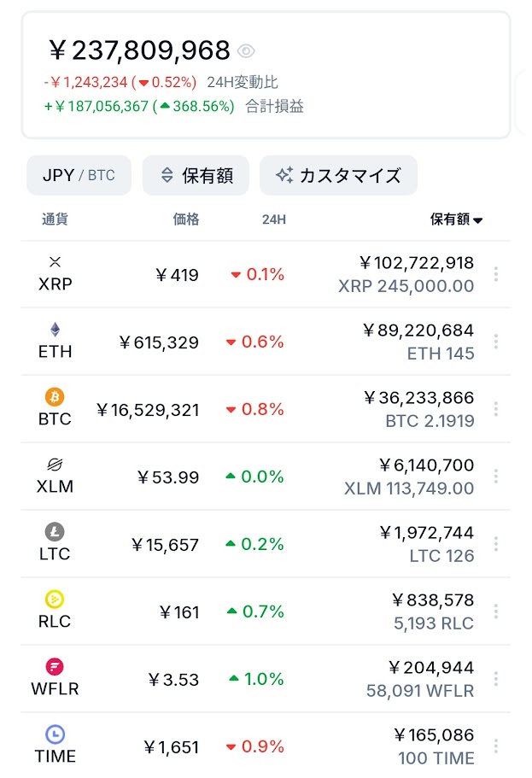532x778 pixels.
Task: Sort by the 24H column header
Action: pyautogui.click(x=273, y=219)
